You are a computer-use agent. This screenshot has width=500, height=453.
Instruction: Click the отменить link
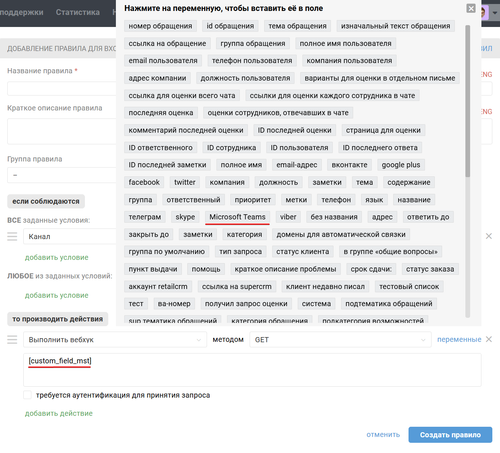(x=383, y=435)
